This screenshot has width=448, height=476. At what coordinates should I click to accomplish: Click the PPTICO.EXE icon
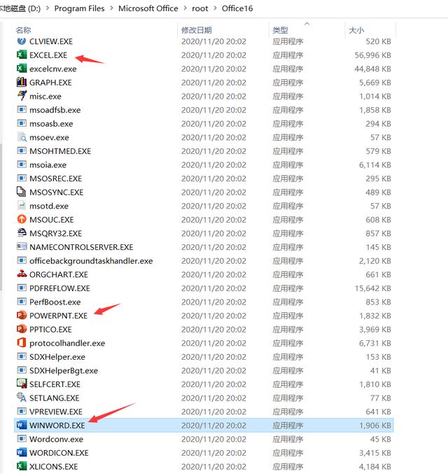coord(22,329)
